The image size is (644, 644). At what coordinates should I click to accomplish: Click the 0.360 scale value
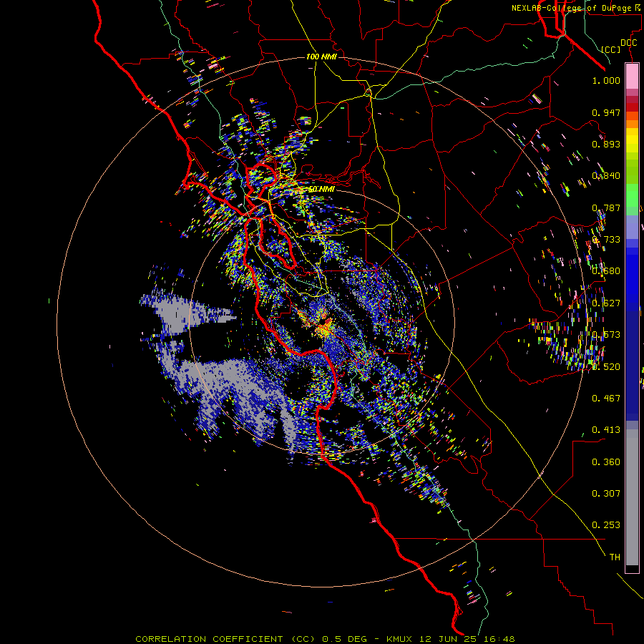click(x=606, y=462)
